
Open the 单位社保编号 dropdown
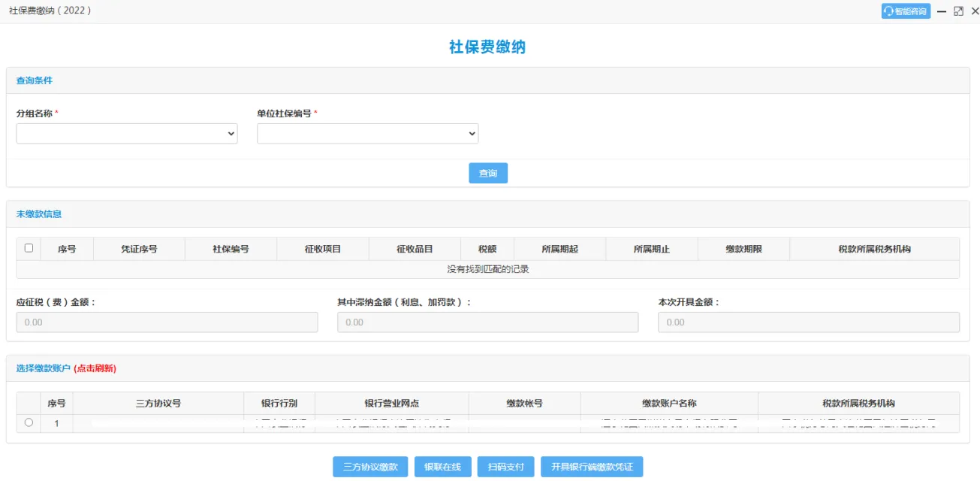[x=367, y=134]
